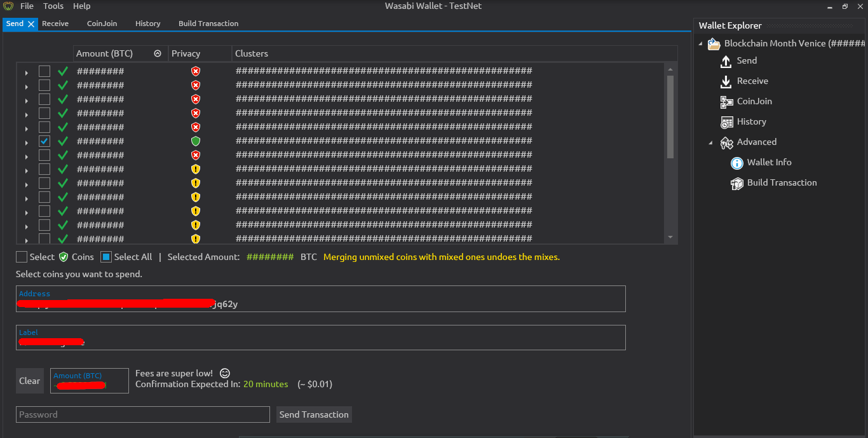
Task: Focus the Label input field
Action: pyautogui.click(x=321, y=338)
